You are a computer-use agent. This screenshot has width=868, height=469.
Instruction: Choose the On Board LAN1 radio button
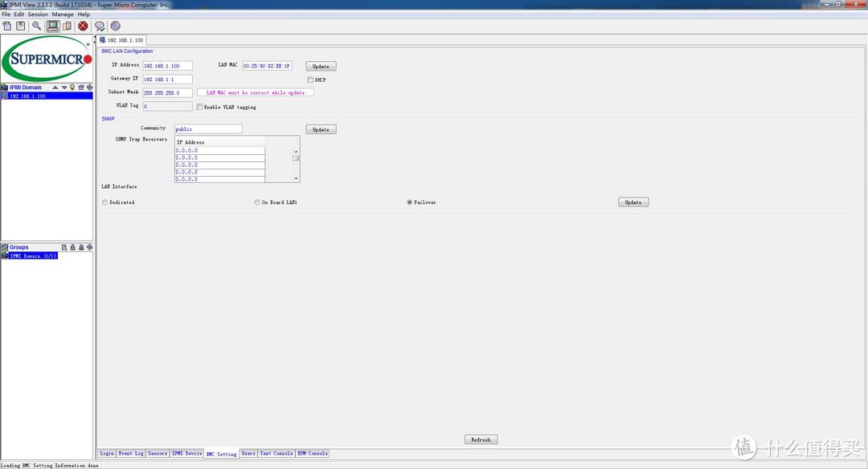(257, 202)
